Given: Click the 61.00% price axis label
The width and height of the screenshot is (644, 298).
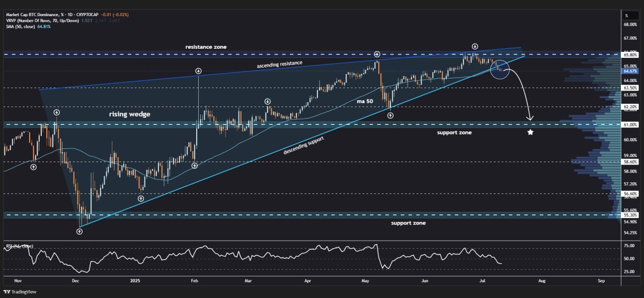Looking at the screenshot, I should pyautogui.click(x=630, y=124).
